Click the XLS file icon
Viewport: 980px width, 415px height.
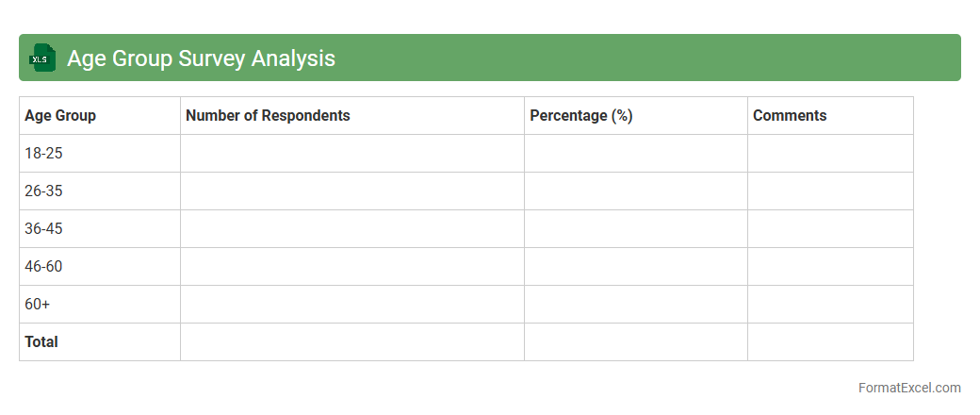point(42,58)
